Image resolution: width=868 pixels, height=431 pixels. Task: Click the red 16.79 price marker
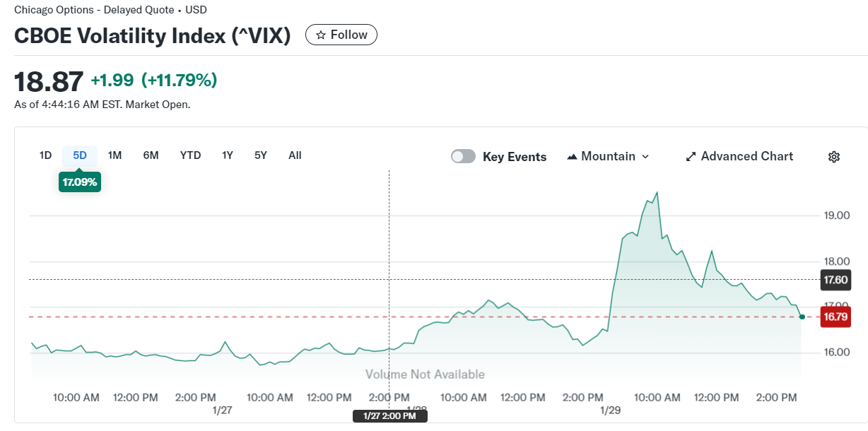835,317
